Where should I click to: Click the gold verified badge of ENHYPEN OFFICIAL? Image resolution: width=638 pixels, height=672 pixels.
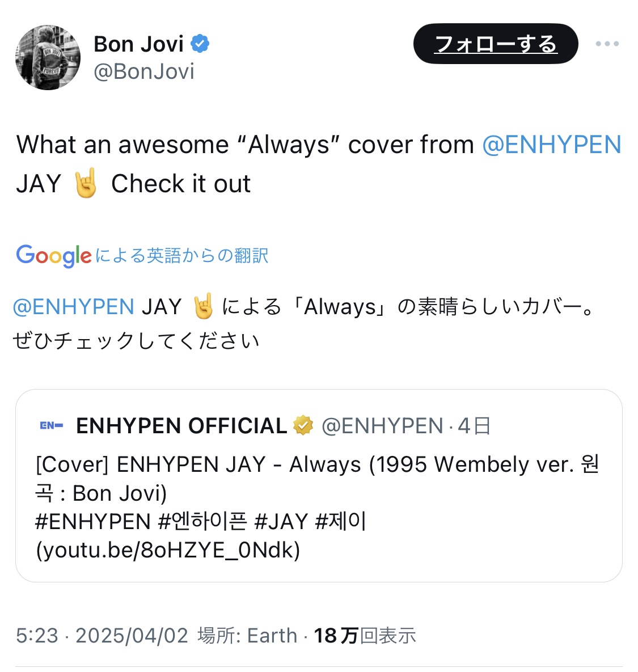(303, 425)
